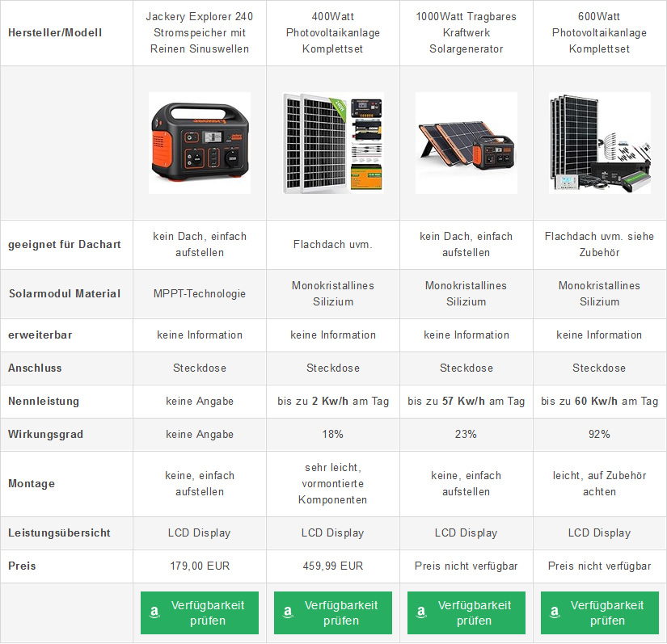Click the Leistungsübersicht row label

click(x=59, y=533)
